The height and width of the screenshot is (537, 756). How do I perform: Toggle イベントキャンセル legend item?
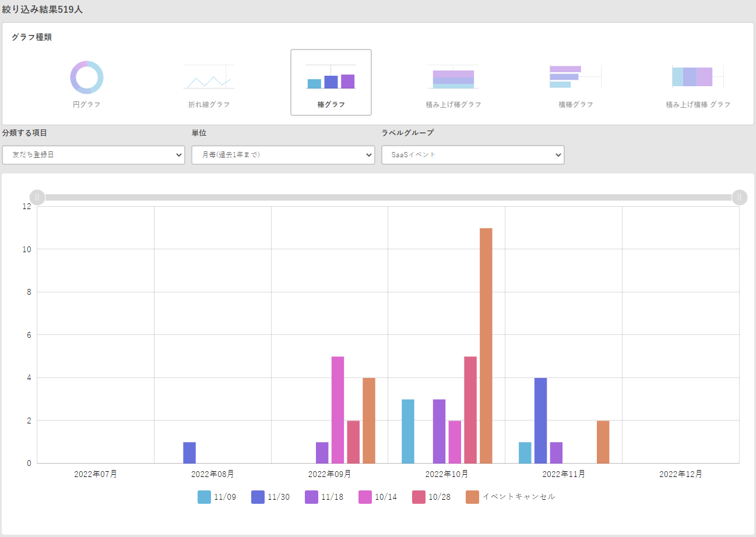[x=473, y=497]
